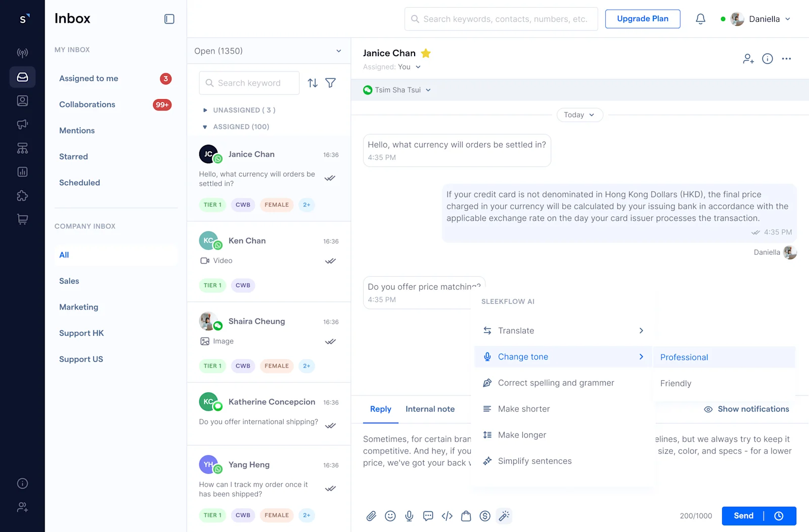Insert an emoji using the smiley icon
This screenshot has height=532, width=809.
390,516
